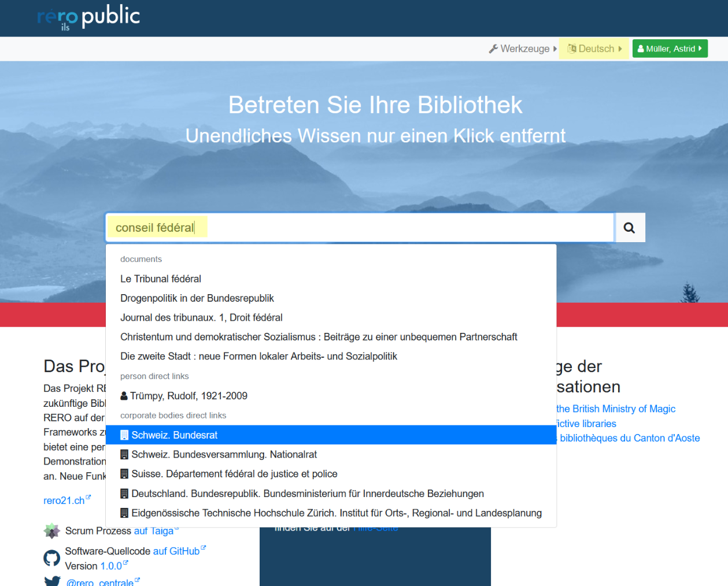Click into the conseil fédéral search field

pos(359,228)
